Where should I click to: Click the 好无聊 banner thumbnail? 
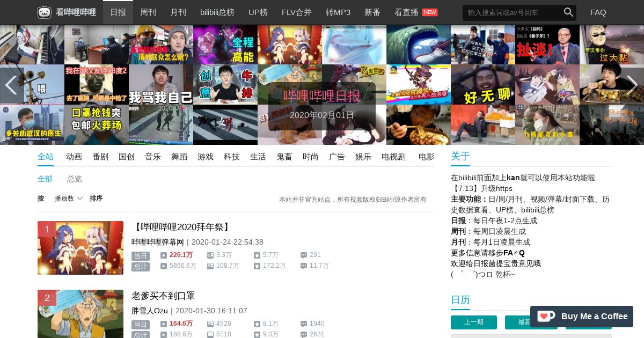[x=483, y=85]
